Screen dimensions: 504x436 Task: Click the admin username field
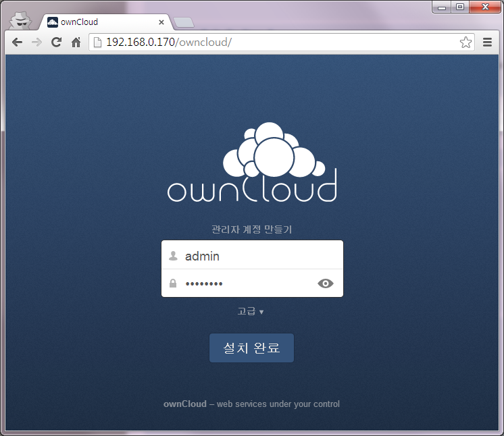coord(260,256)
